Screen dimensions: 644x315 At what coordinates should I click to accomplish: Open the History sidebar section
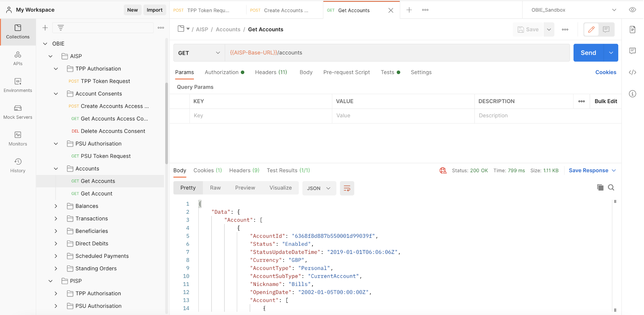coord(18,165)
